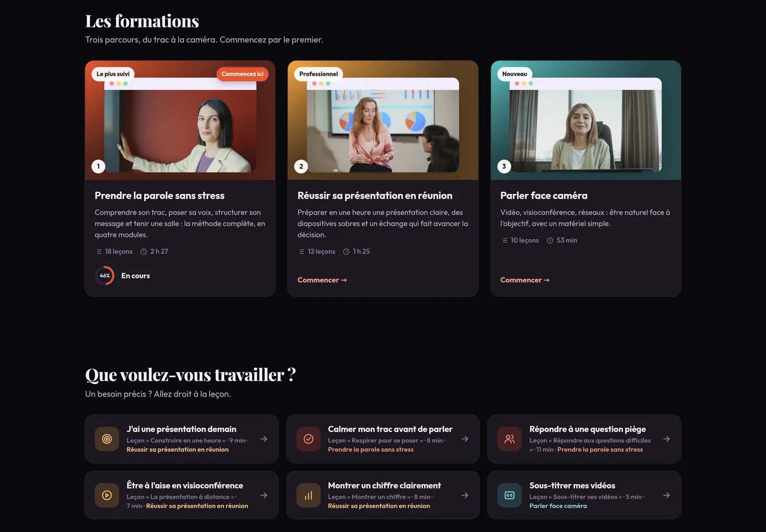Start the "Réussir sa présentation en réunion" course via Commencer
Screen dimensions: 766x532
(x=322, y=280)
